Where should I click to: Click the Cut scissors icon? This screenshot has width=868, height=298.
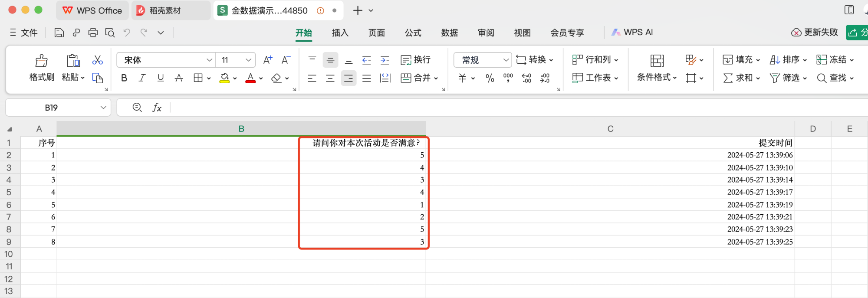click(x=97, y=60)
